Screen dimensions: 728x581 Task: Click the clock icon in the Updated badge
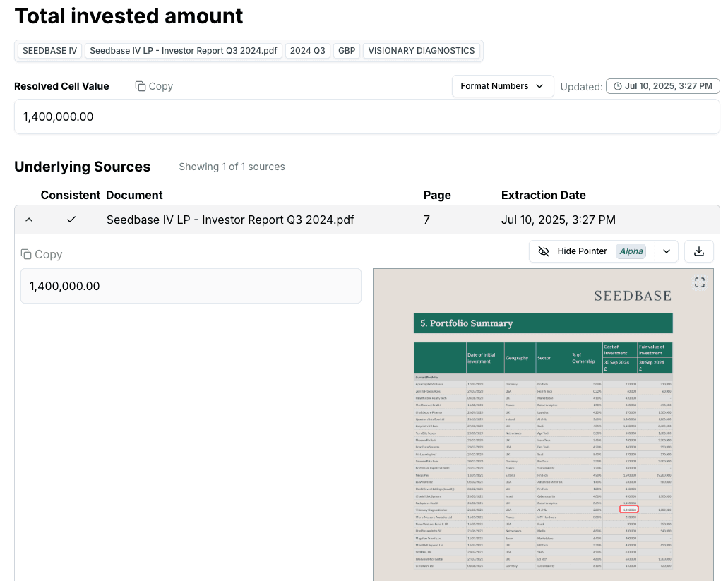[x=618, y=86]
